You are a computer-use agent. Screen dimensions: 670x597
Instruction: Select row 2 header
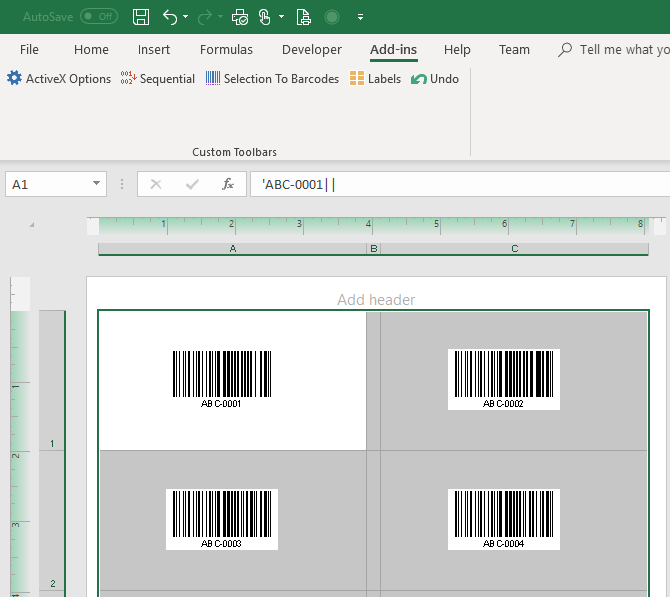(52, 521)
